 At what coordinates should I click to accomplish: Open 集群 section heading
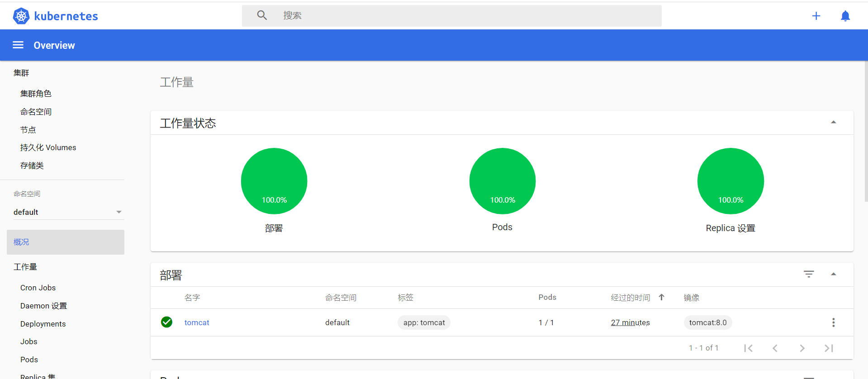pyautogui.click(x=21, y=73)
